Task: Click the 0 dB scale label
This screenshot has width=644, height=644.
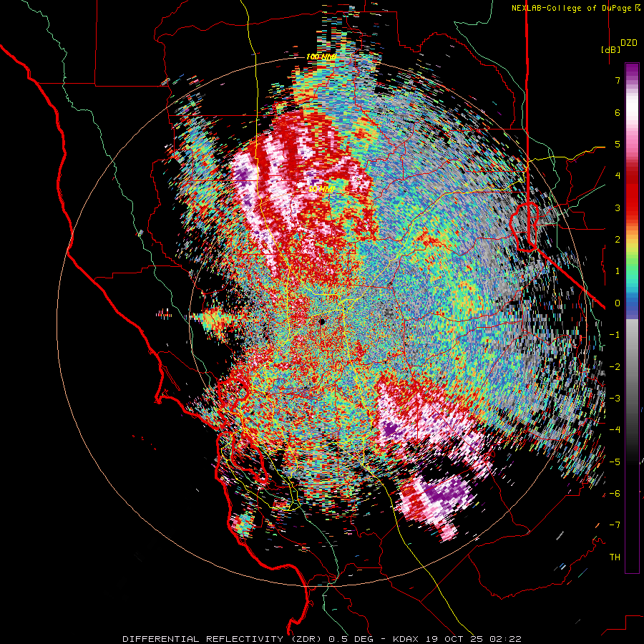Action: tap(618, 303)
